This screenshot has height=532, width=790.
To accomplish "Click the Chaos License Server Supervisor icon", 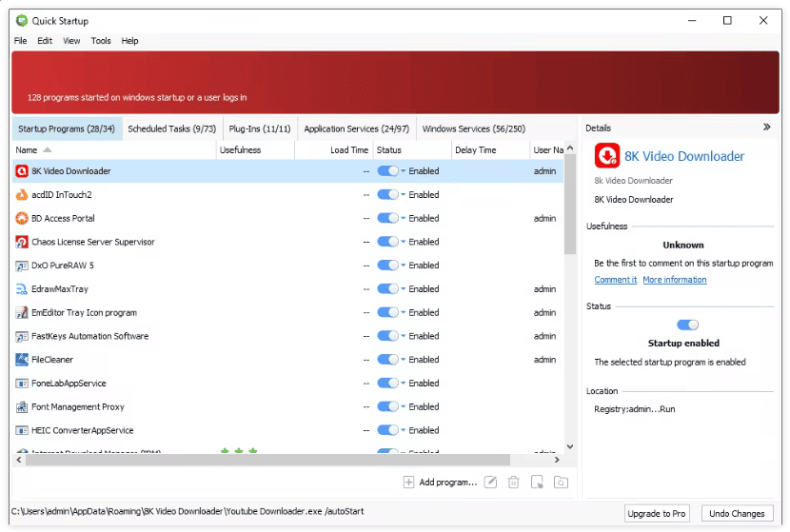I will (x=22, y=242).
